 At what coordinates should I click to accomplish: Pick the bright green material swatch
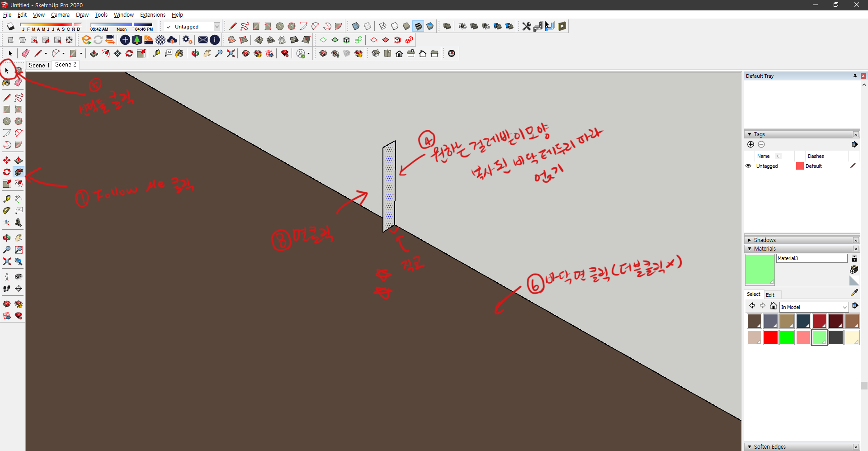pos(787,337)
